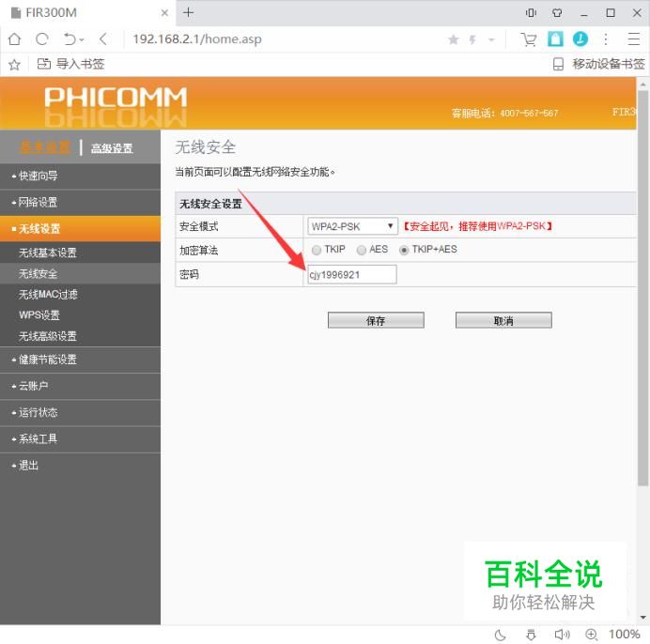Select the TKIP+AES radio button
Screen dimensions: 650x644
click(404, 250)
